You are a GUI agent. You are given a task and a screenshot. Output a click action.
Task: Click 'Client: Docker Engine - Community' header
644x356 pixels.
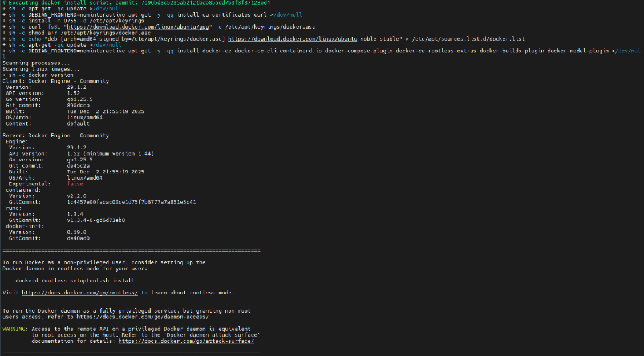point(55,82)
